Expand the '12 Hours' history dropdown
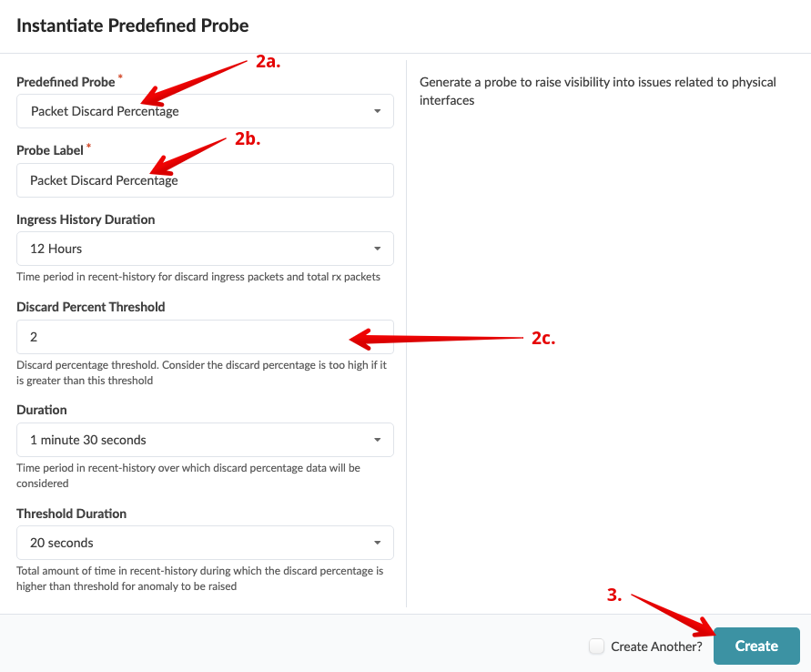 pos(205,249)
